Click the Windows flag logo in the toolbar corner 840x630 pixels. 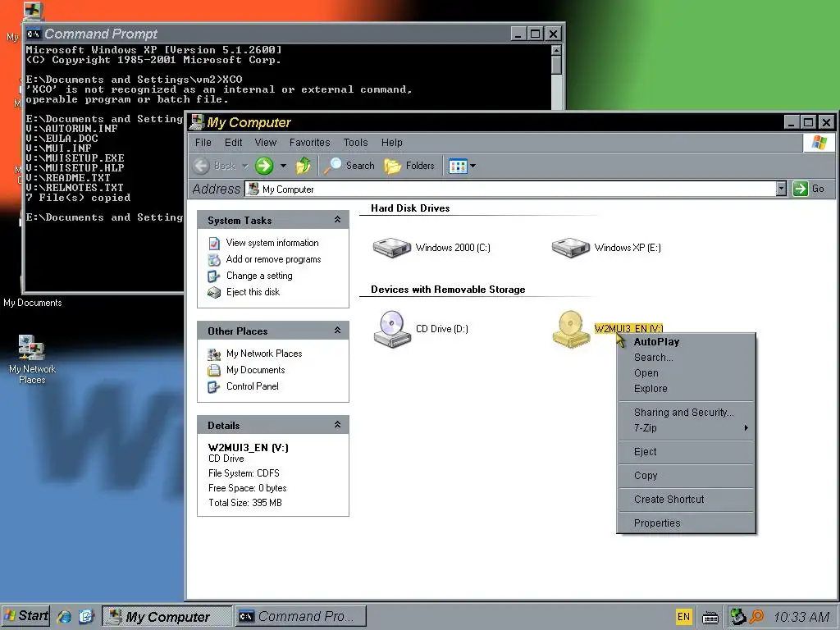819,143
